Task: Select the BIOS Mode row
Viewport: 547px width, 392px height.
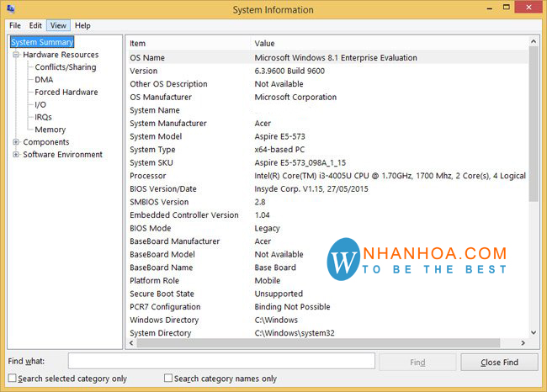Action: point(328,228)
